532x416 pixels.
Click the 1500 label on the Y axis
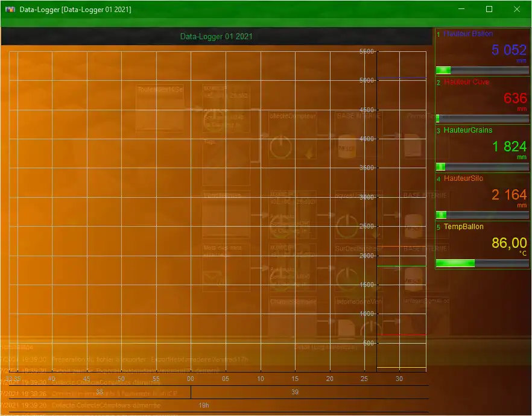[367, 285]
